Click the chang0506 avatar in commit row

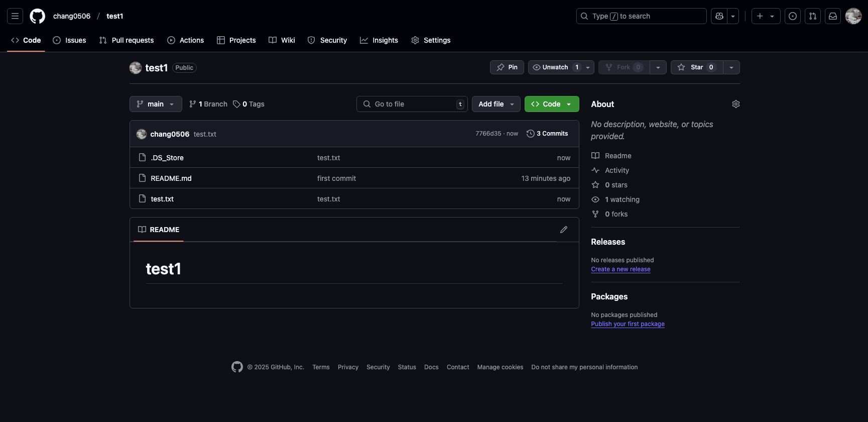tap(142, 134)
